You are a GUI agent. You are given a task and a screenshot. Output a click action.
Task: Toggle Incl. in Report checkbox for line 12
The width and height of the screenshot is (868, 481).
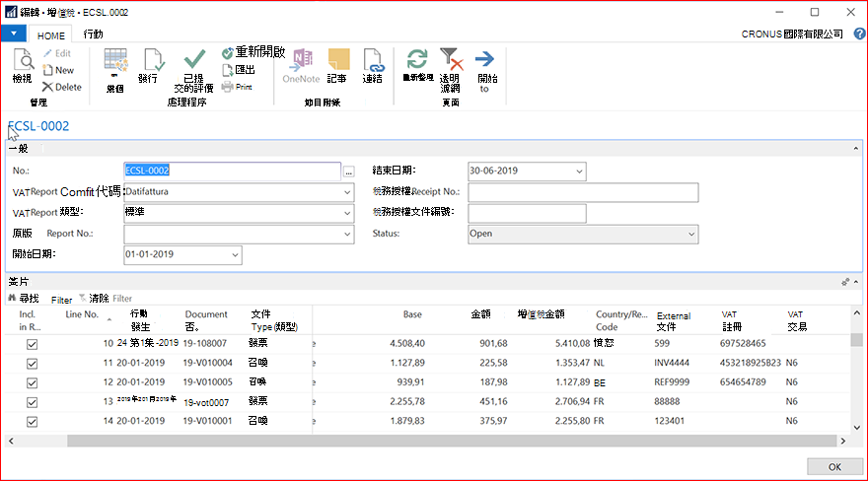(33, 382)
